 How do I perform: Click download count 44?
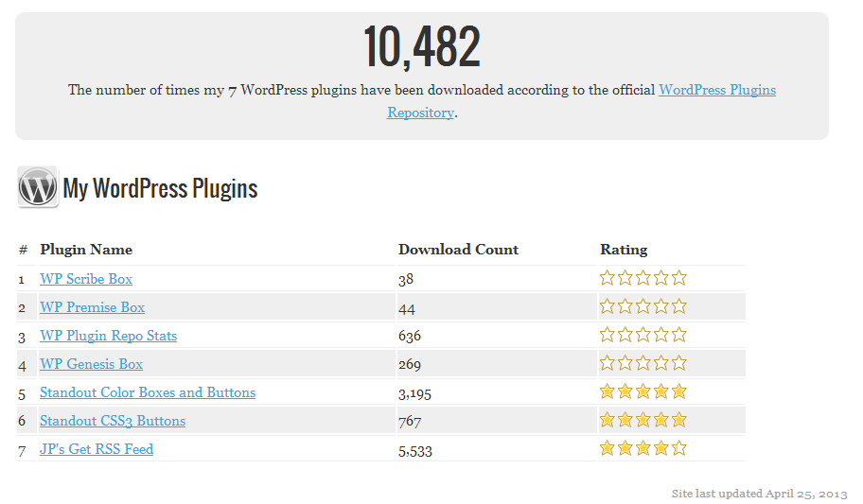(x=407, y=309)
